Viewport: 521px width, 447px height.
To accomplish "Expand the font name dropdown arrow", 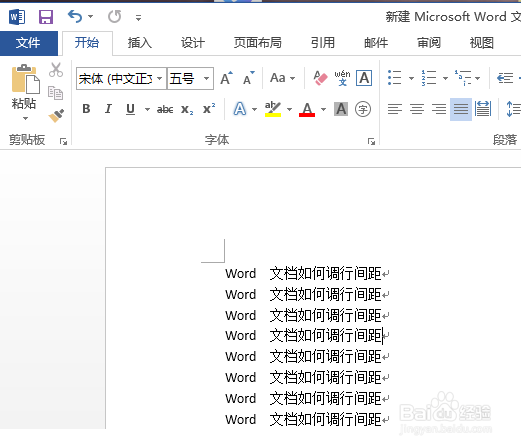I will point(160,79).
